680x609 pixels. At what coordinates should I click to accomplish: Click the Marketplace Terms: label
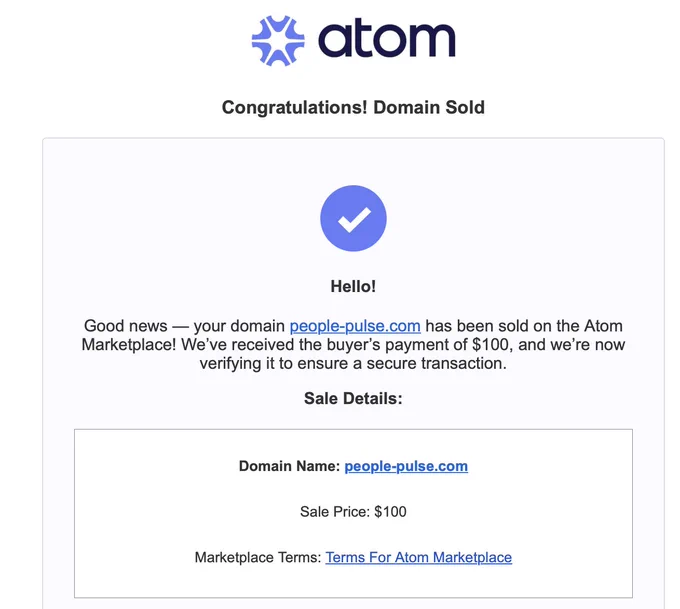click(258, 557)
